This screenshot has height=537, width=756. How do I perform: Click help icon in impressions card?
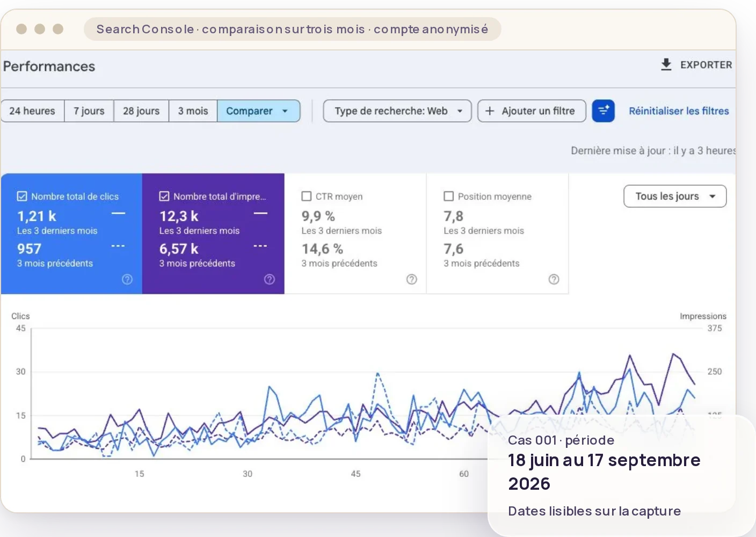click(270, 279)
